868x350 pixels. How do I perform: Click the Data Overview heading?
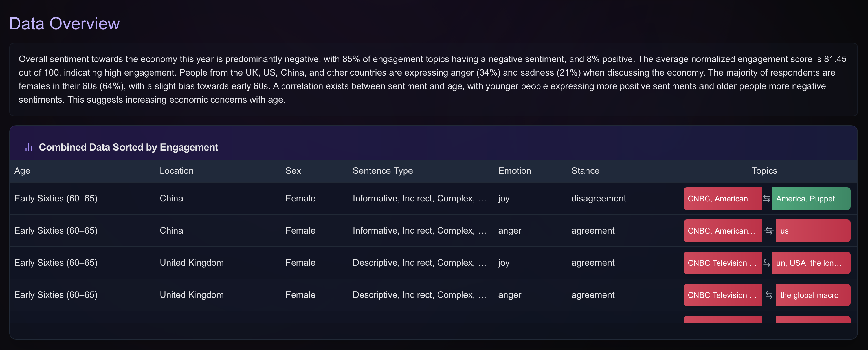pos(64,24)
